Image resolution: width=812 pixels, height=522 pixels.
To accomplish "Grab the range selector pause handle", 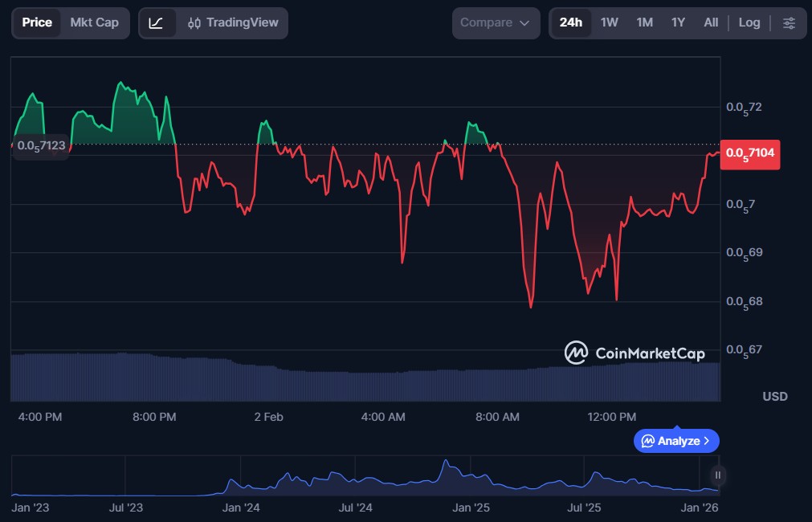I will pos(718,475).
